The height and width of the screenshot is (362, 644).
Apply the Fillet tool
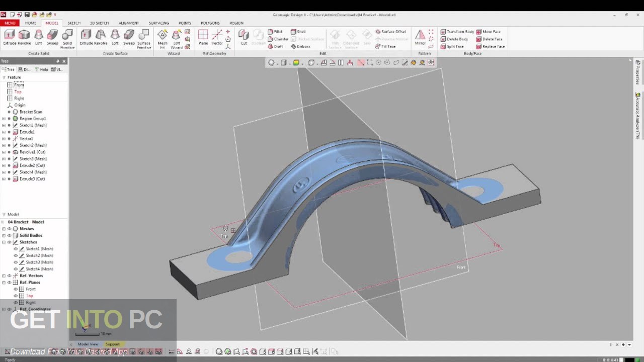[x=275, y=32]
